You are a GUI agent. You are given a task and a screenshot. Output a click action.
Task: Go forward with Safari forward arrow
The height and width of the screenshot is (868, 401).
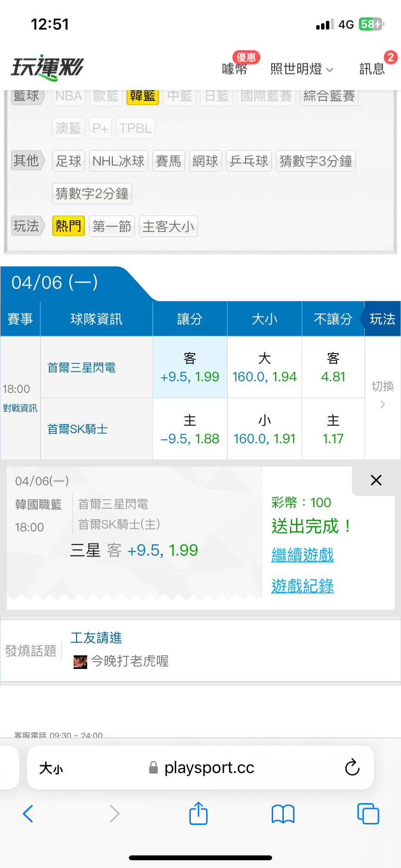tap(114, 814)
